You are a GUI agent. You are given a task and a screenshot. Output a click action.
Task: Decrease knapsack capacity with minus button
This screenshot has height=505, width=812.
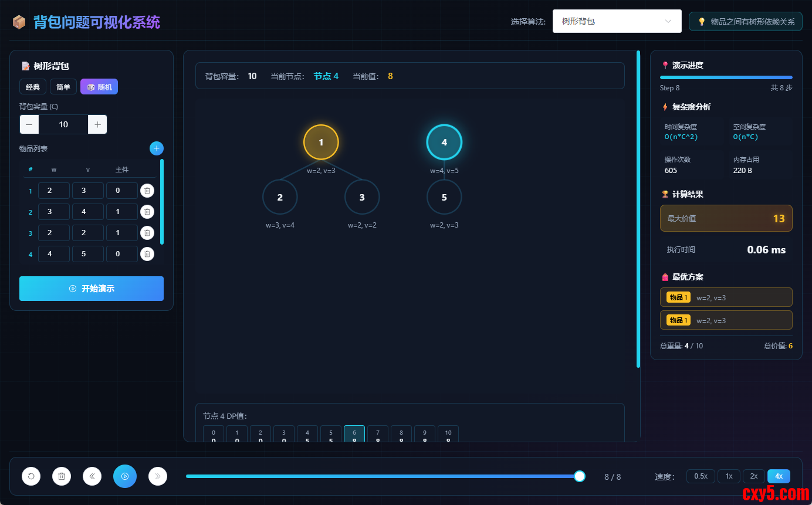click(x=29, y=124)
